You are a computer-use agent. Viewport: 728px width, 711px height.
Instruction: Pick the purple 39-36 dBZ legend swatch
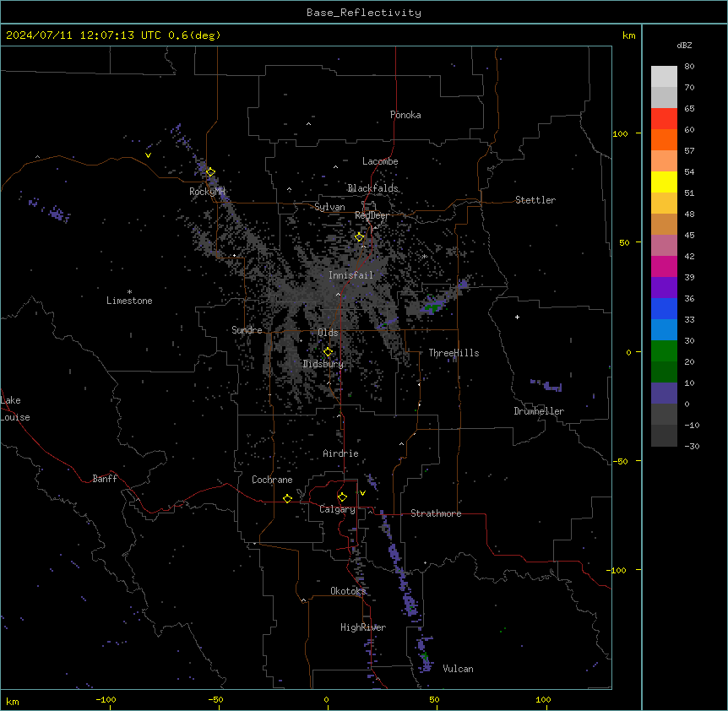664,288
